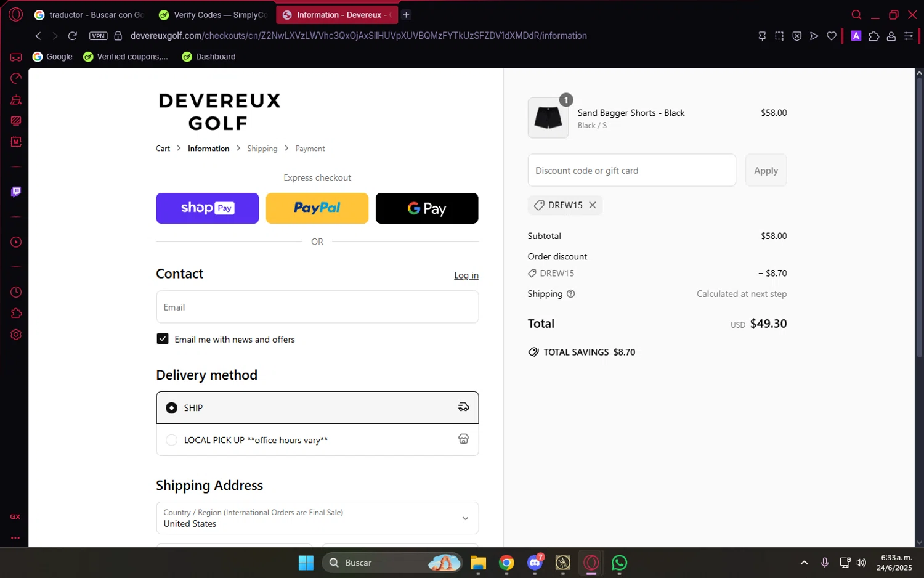The image size is (924, 578).
Task: Check out with Shop Pay
Action: pos(207,208)
